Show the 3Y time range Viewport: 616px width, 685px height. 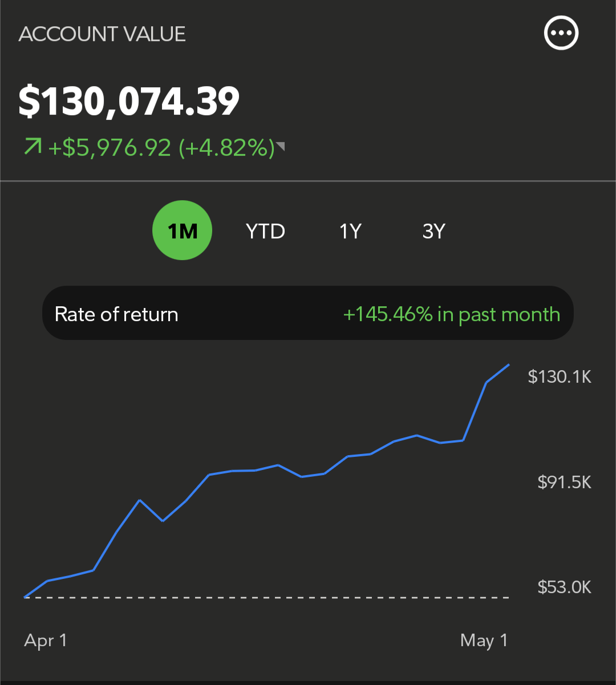click(434, 232)
